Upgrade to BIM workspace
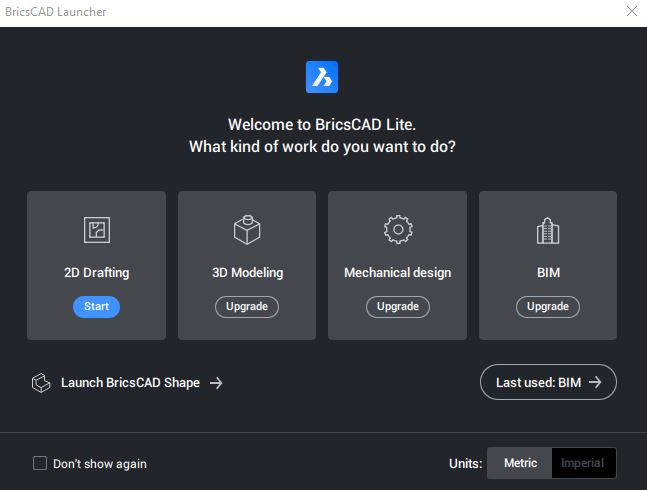Screen dimensions: 647x490 [x=548, y=306]
